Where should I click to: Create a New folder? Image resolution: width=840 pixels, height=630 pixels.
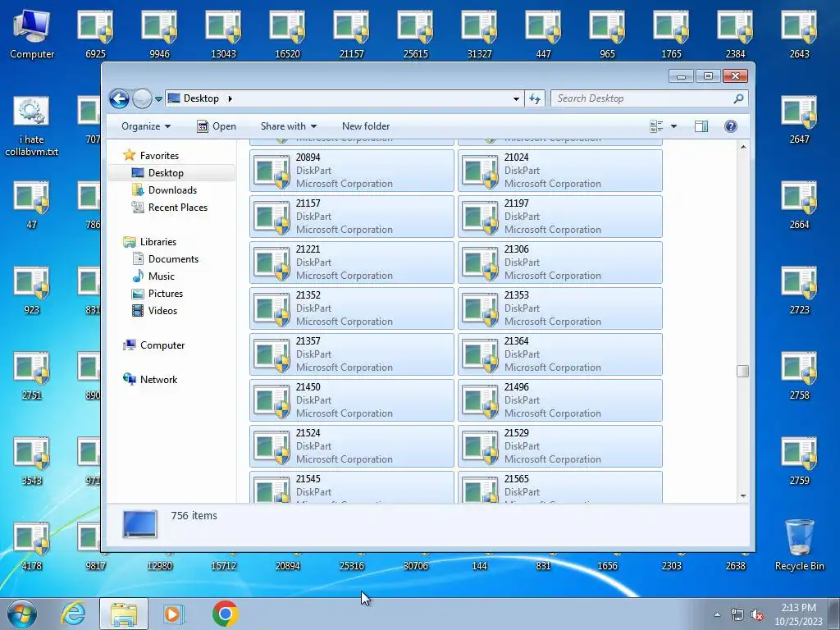365,126
